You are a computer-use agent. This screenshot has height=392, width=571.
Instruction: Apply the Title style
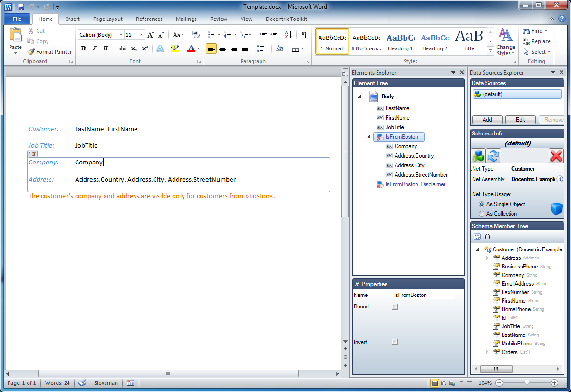[x=469, y=42]
